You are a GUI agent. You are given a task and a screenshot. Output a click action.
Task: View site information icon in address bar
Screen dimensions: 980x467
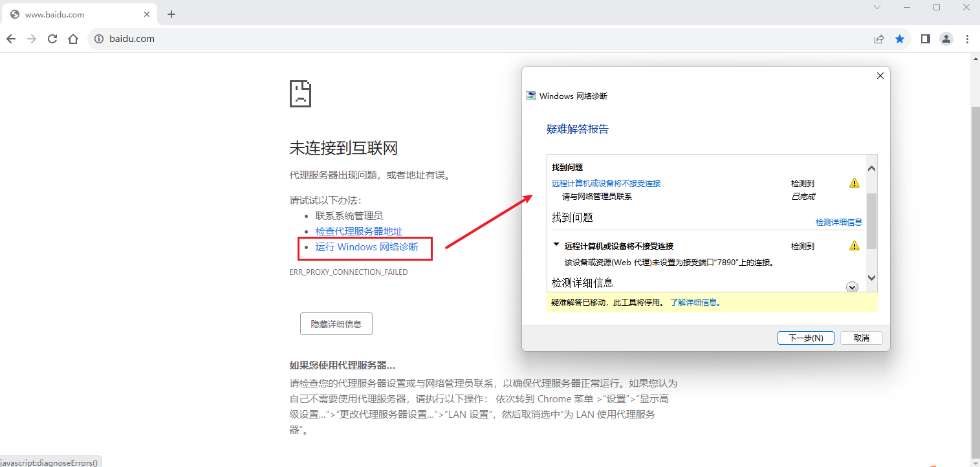pyautogui.click(x=99, y=39)
